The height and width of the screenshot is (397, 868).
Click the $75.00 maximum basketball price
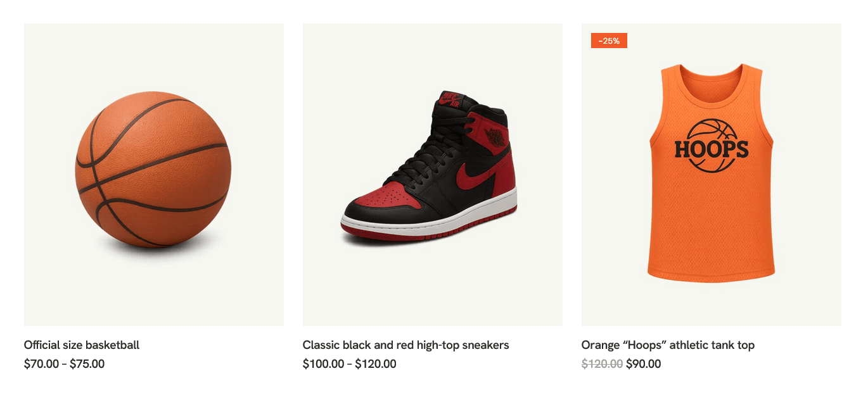tap(87, 364)
